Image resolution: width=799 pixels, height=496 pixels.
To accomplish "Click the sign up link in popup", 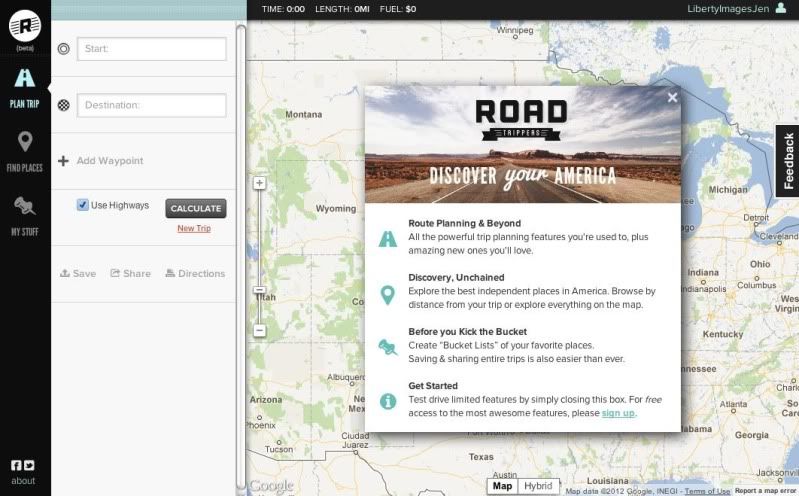I will pyautogui.click(x=618, y=413).
